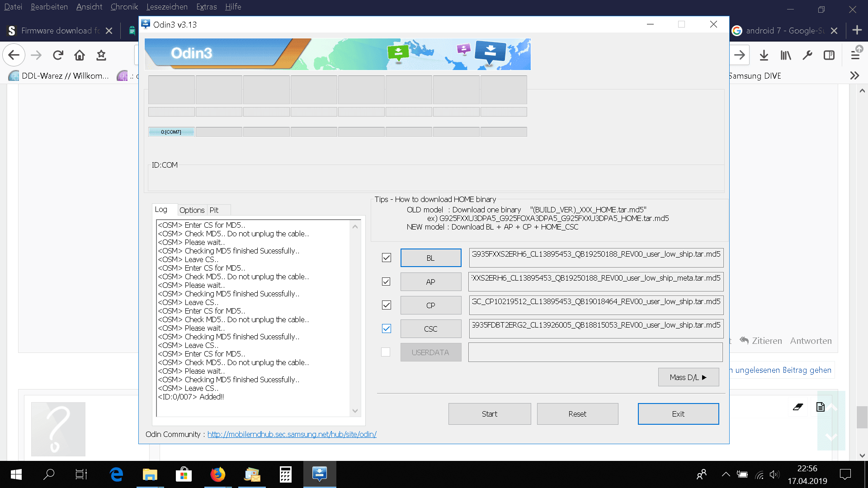The image size is (868, 488).
Task: Check the BL file checkbox
Action: (386, 258)
